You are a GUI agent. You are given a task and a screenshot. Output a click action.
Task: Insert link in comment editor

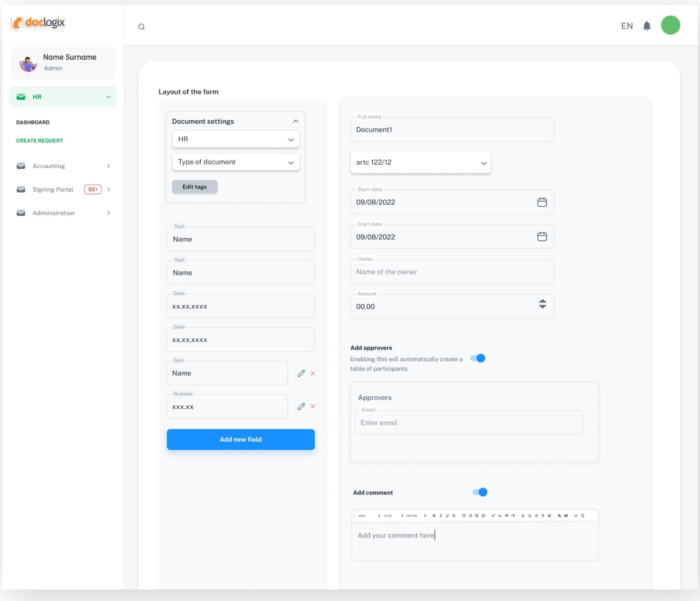559,516
